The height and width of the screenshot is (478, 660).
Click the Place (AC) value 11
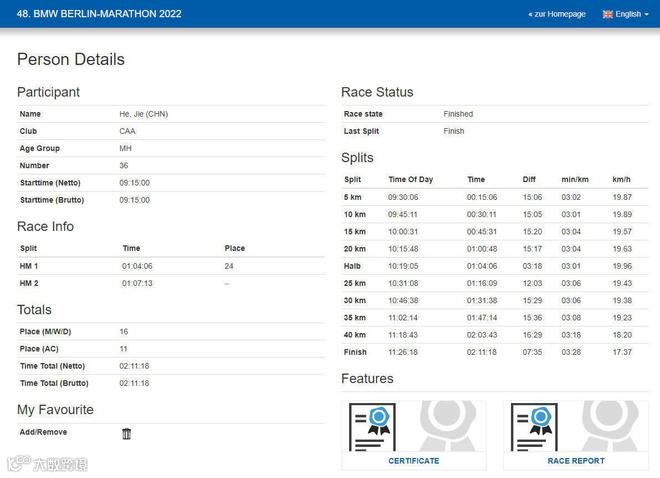[x=123, y=349]
